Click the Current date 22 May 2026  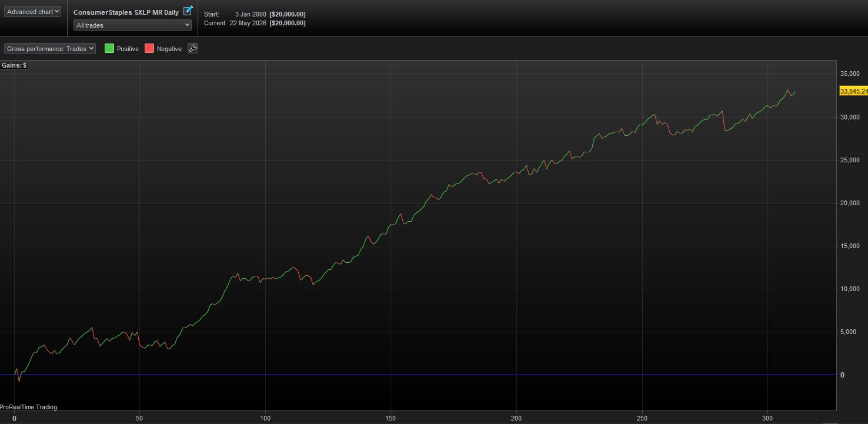(x=247, y=24)
